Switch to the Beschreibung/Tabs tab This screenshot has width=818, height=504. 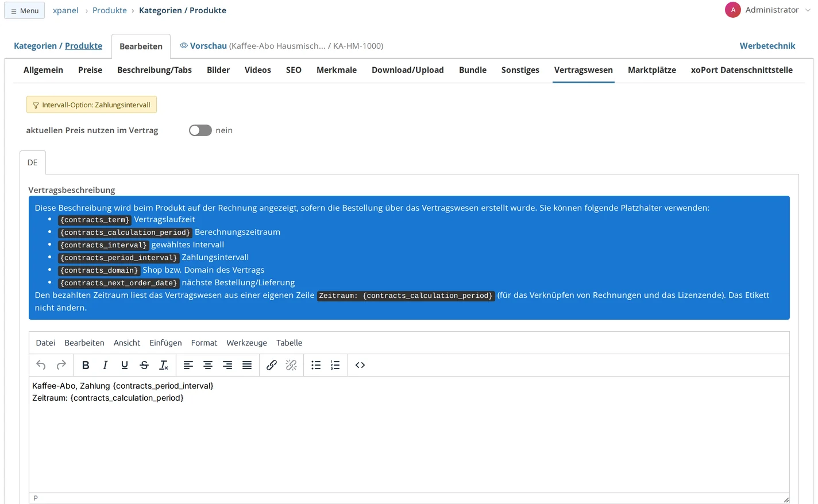pyautogui.click(x=155, y=70)
